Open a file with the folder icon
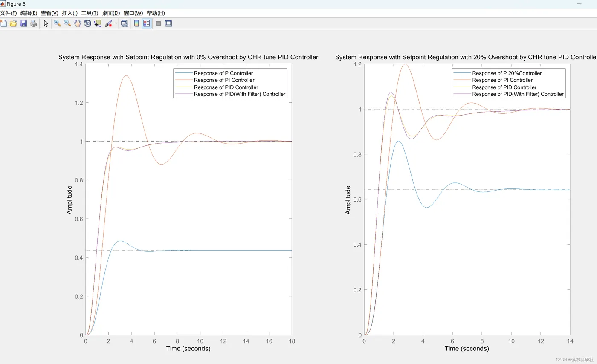 (13, 23)
